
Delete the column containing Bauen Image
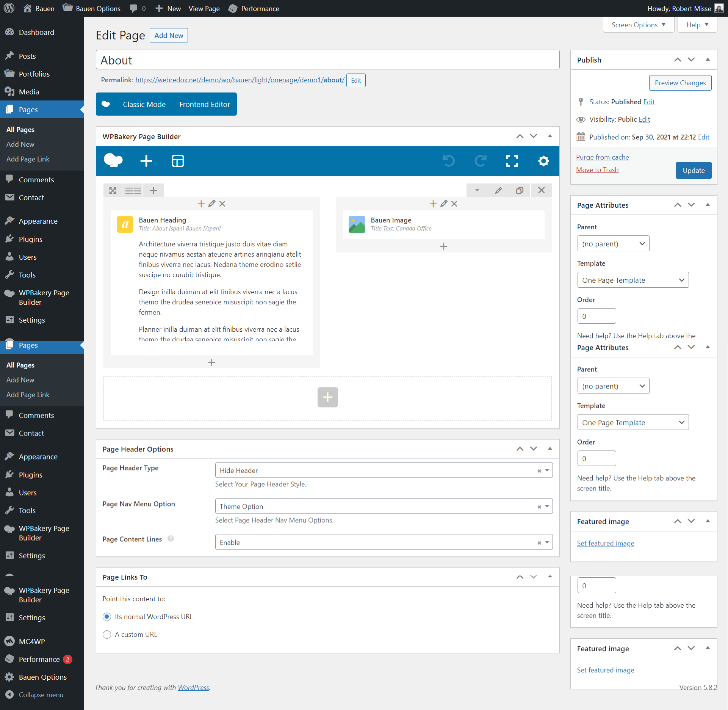[454, 204]
